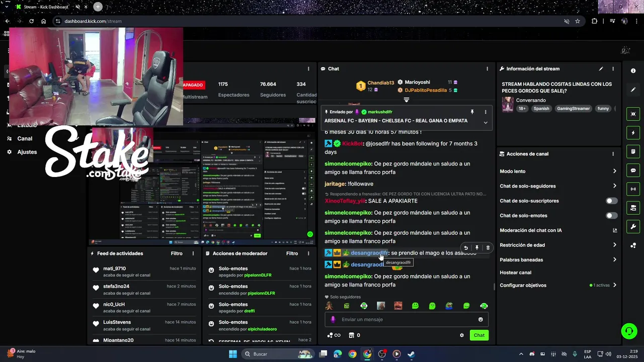Expand Modo lento option
The image size is (644, 362).
pyautogui.click(x=614, y=171)
